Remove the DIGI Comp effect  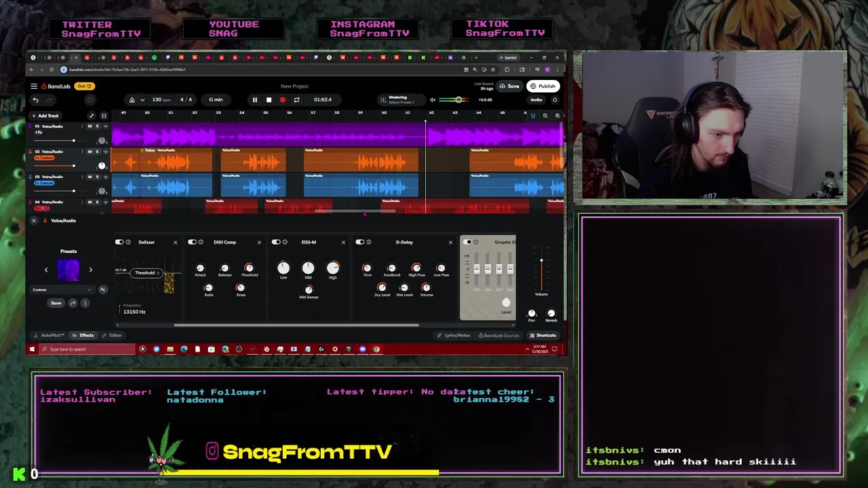pos(259,242)
